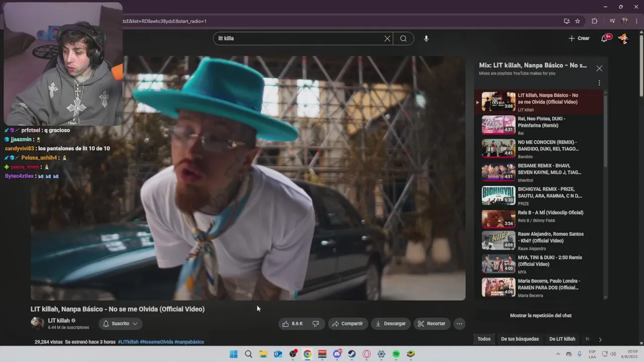Open Steam from the taskbar

pos(352,354)
